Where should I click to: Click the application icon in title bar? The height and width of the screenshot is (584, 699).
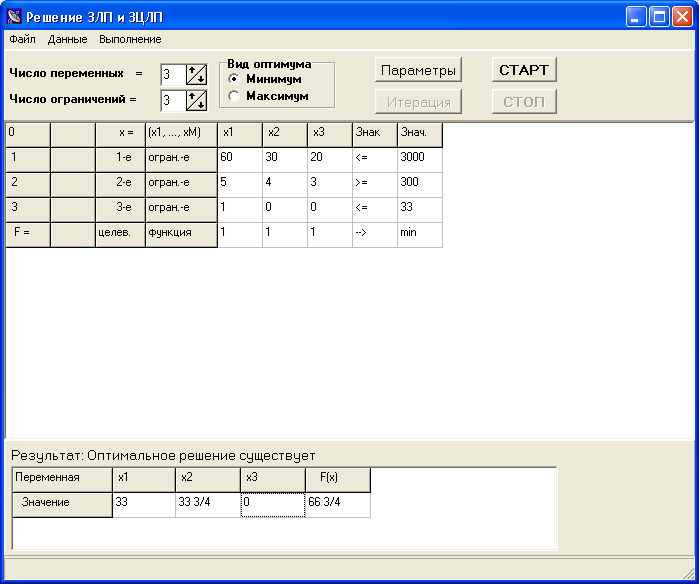click(14, 17)
